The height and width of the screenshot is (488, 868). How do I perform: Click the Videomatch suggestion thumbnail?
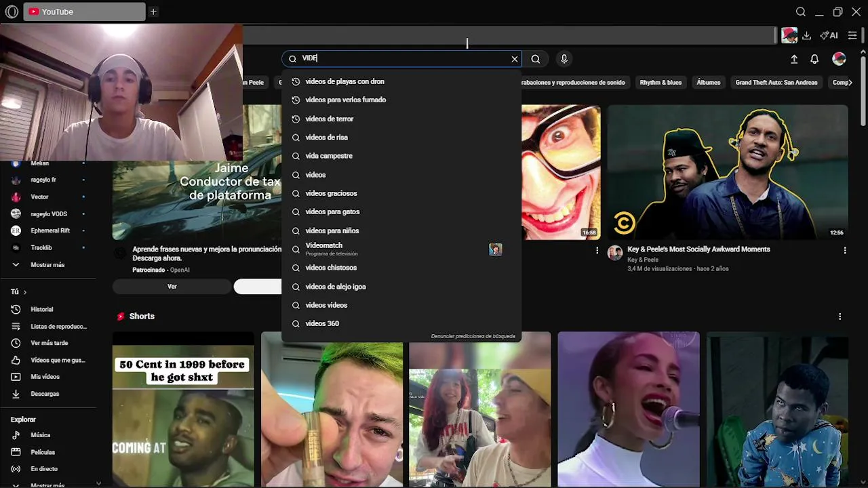(x=495, y=249)
